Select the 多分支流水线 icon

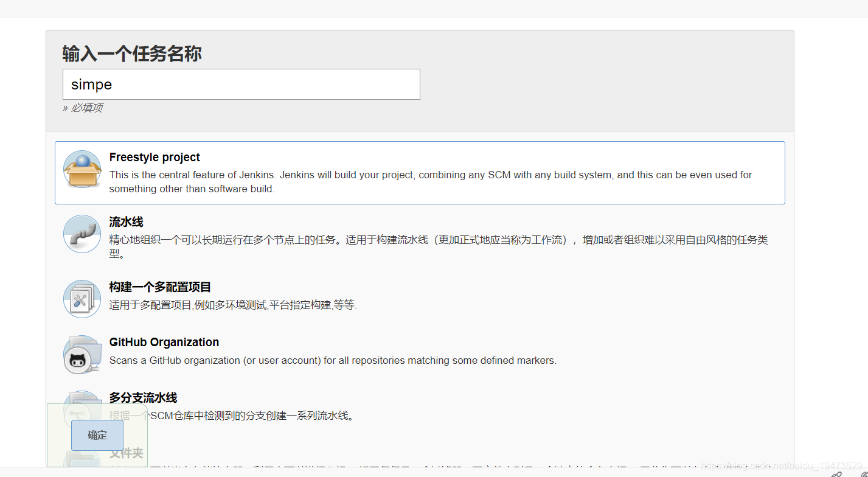pyautogui.click(x=82, y=409)
